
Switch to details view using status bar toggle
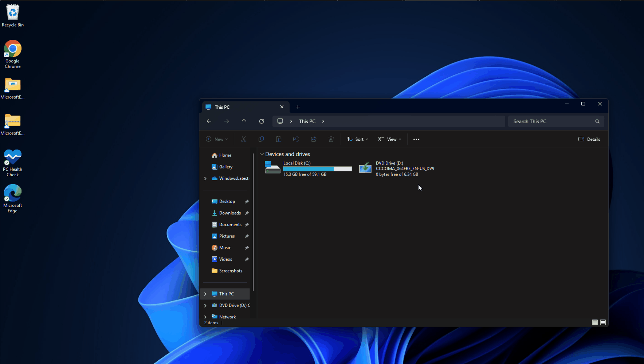point(594,322)
